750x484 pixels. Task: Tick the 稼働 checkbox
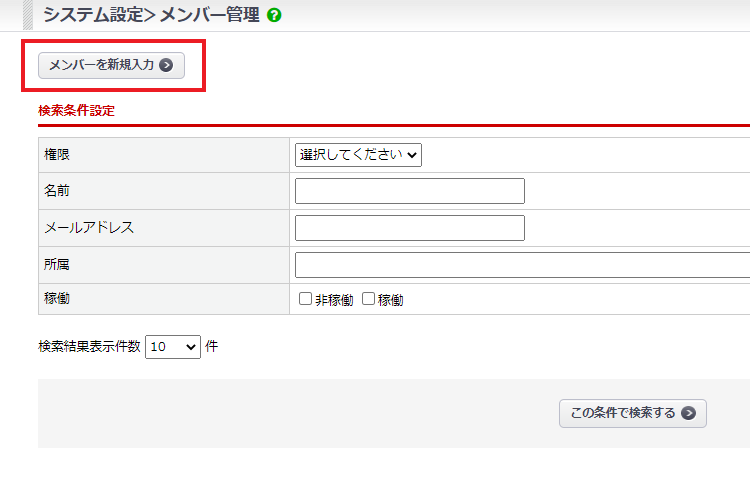[x=368, y=299]
